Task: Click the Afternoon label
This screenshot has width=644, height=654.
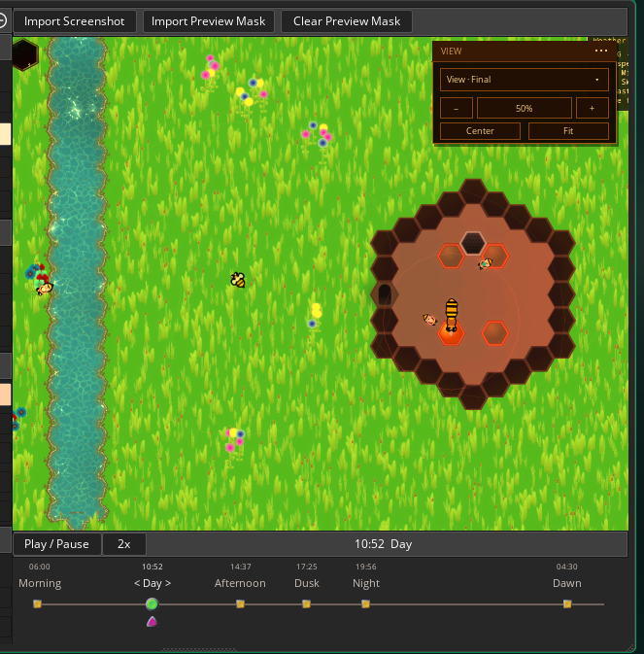Action: 240,583
